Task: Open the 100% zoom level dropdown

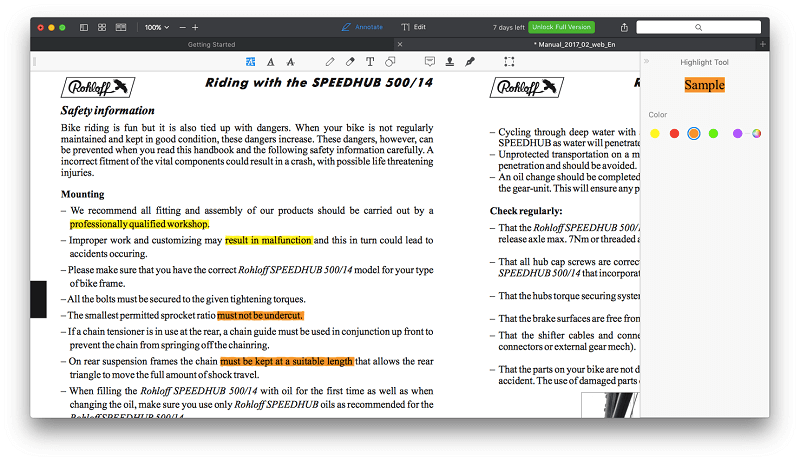Action: [x=157, y=27]
